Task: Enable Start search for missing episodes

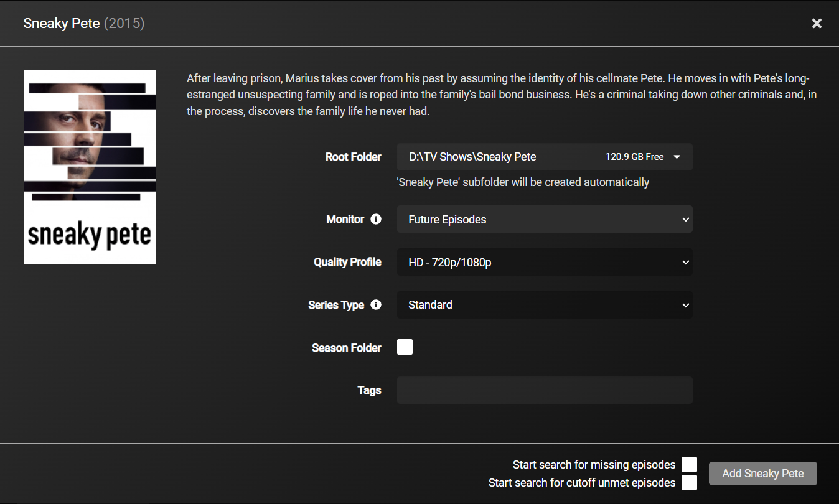Action: [x=689, y=465]
